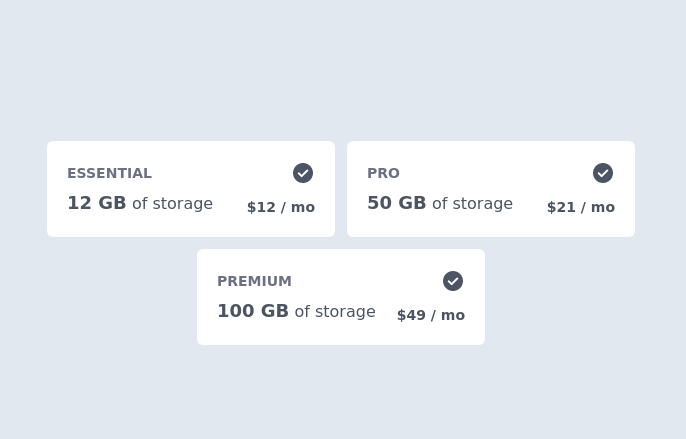Choose the 12 GB plan option
Screen dimensions: 686x439
tap(191, 189)
